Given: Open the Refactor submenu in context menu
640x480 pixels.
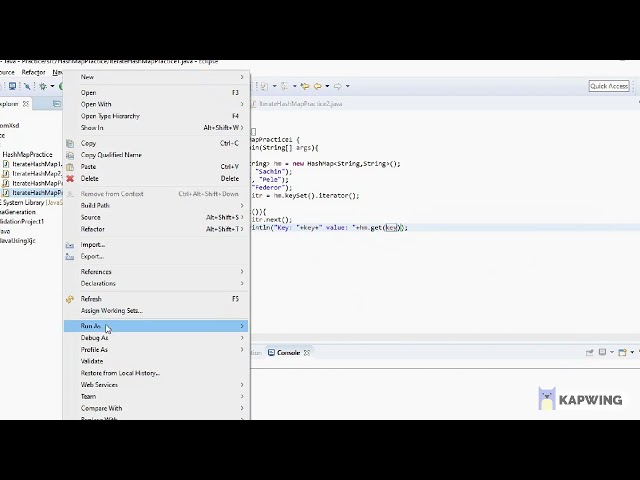Looking at the screenshot, I should tap(156, 229).
